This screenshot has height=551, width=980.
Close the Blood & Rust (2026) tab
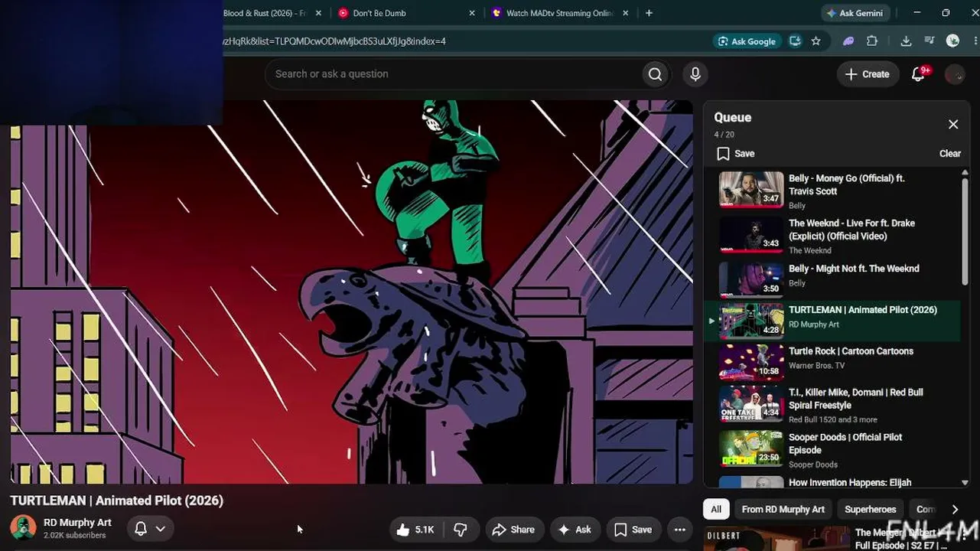pos(317,13)
